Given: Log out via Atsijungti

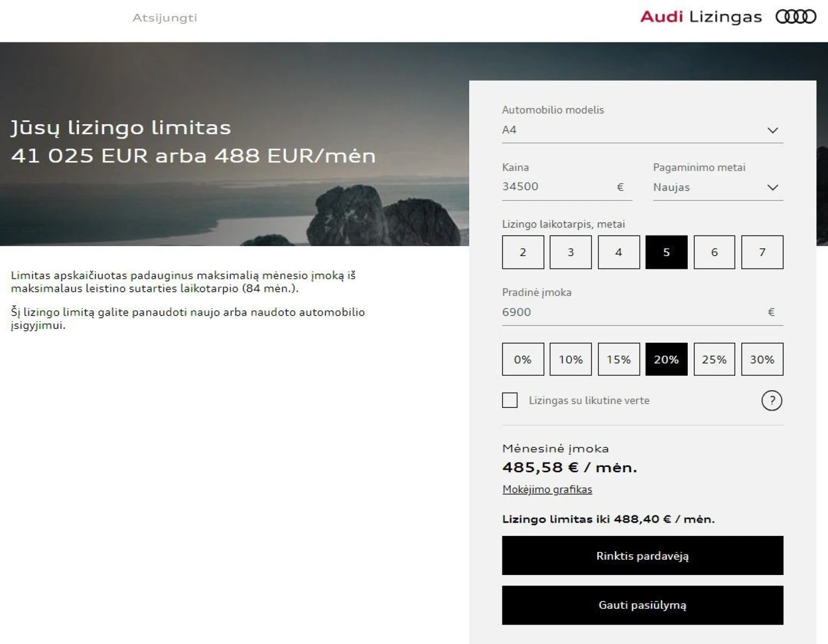Looking at the screenshot, I should (x=164, y=18).
